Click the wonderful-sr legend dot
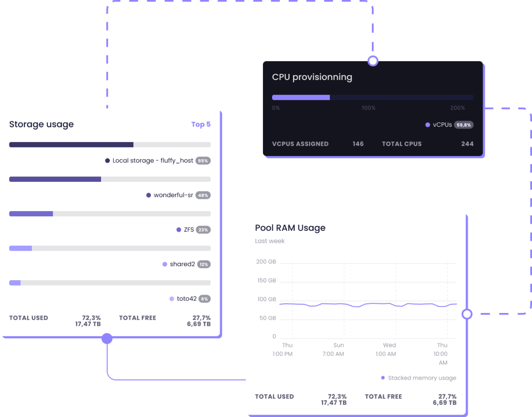The width and height of the screenshot is (532, 417). coord(149,195)
